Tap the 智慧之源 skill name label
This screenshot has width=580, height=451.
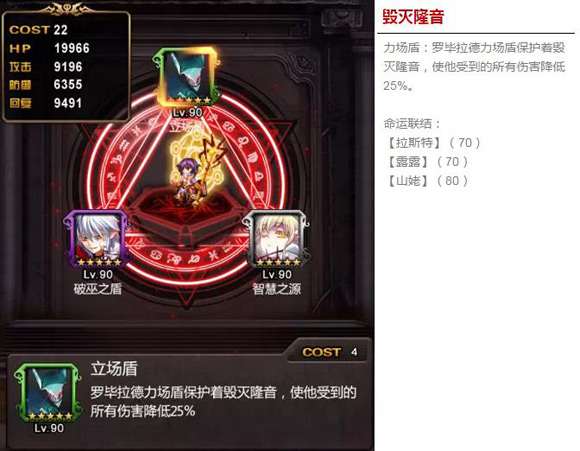(277, 289)
